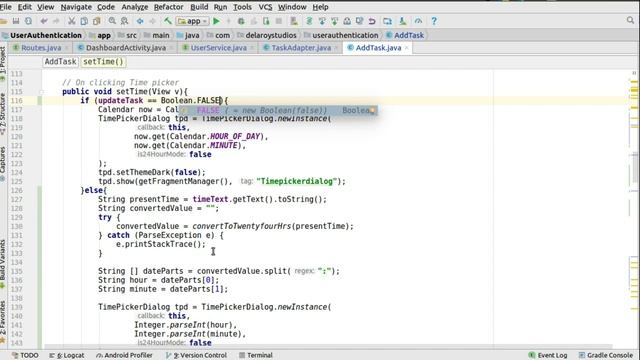Open the app run configuration dropdown

coord(193,21)
